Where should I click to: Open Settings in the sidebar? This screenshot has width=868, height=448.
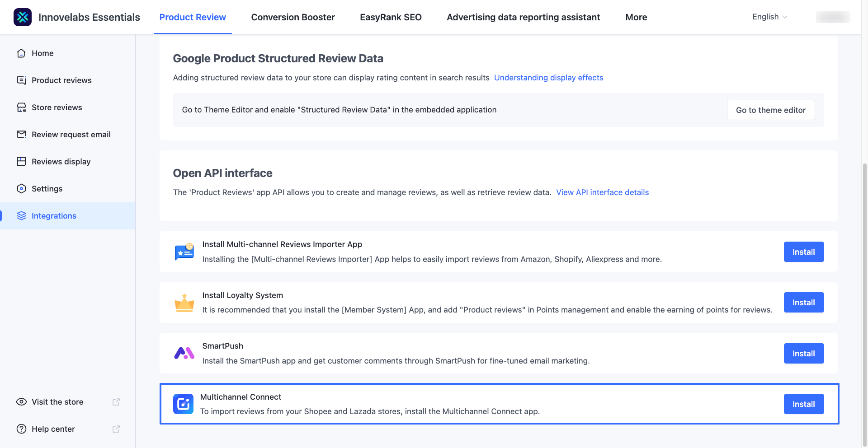pos(47,188)
